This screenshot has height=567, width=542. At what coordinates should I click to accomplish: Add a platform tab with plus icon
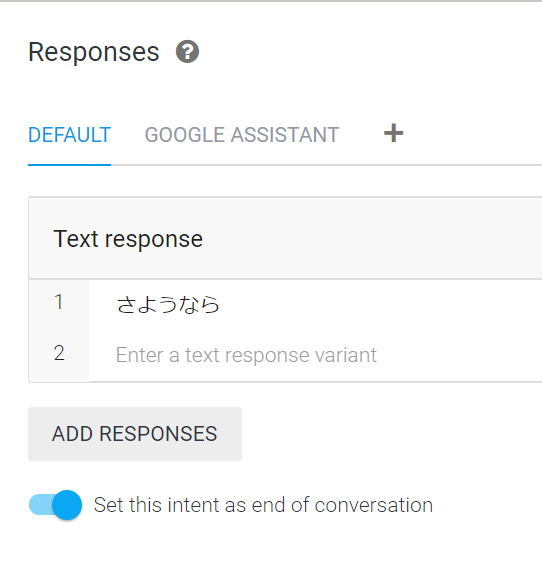pos(393,133)
